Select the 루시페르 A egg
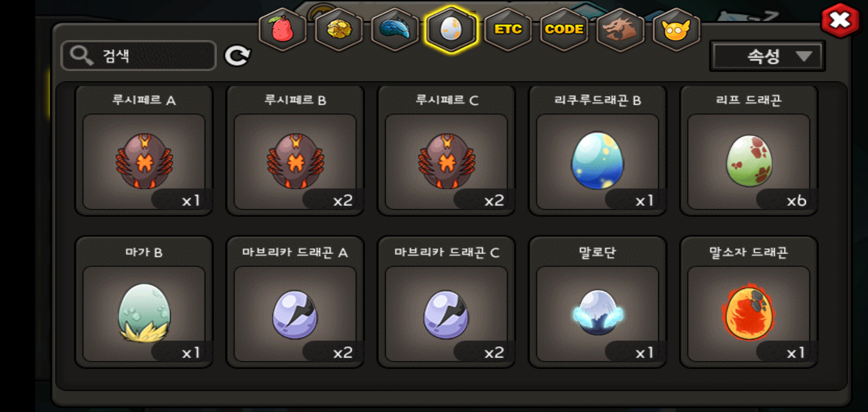The image size is (868, 412). tap(144, 151)
